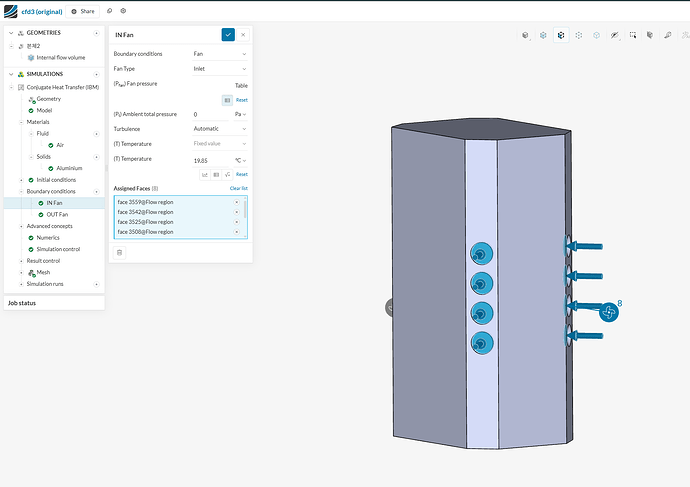Open Numerics settings
Screen dimensions: 690x487
click(48, 238)
